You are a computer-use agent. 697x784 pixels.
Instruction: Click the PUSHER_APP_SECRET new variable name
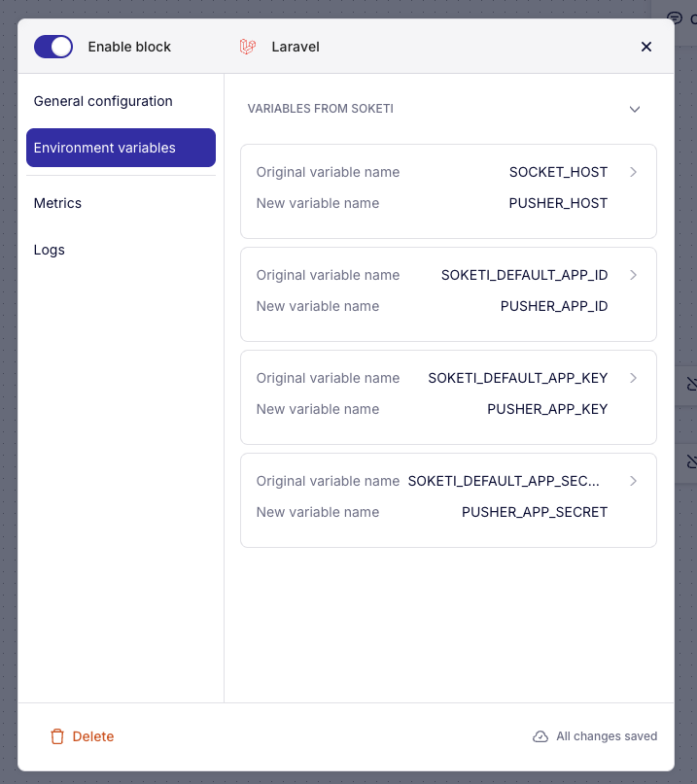click(x=535, y=512)
